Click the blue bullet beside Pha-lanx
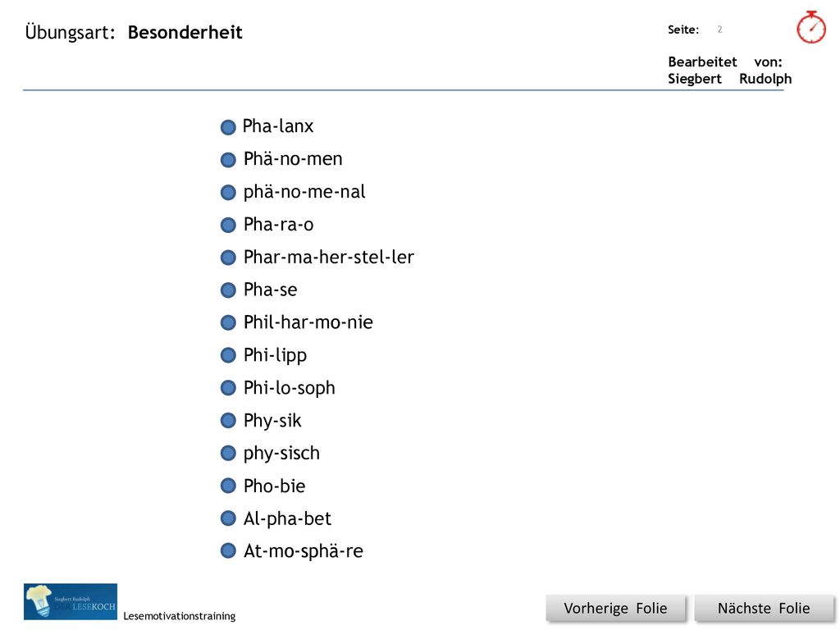The width and height of the screenshot is (840, 630). pyautogui.click(x=228, y=127)
